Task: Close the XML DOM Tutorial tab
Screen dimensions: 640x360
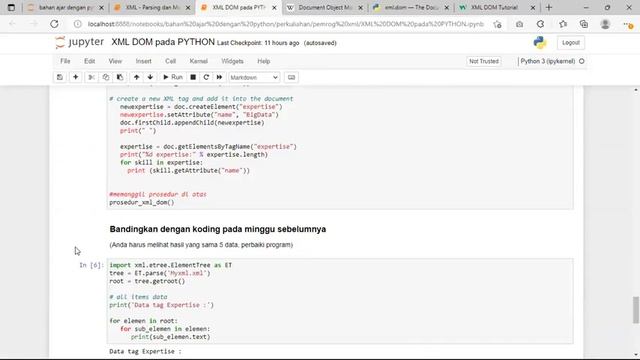Action: pyautogui.click(x=533, y=8)
